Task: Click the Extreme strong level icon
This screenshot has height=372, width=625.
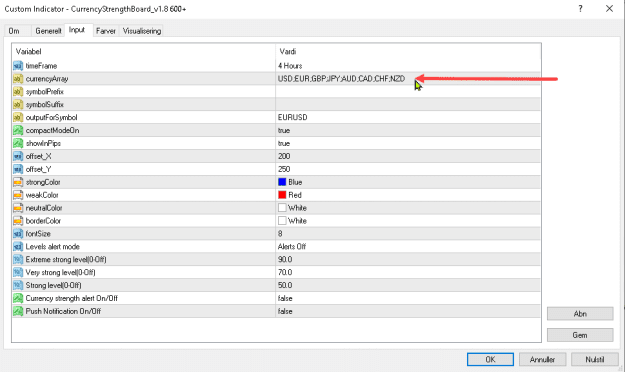Action: tap(18, 260)
